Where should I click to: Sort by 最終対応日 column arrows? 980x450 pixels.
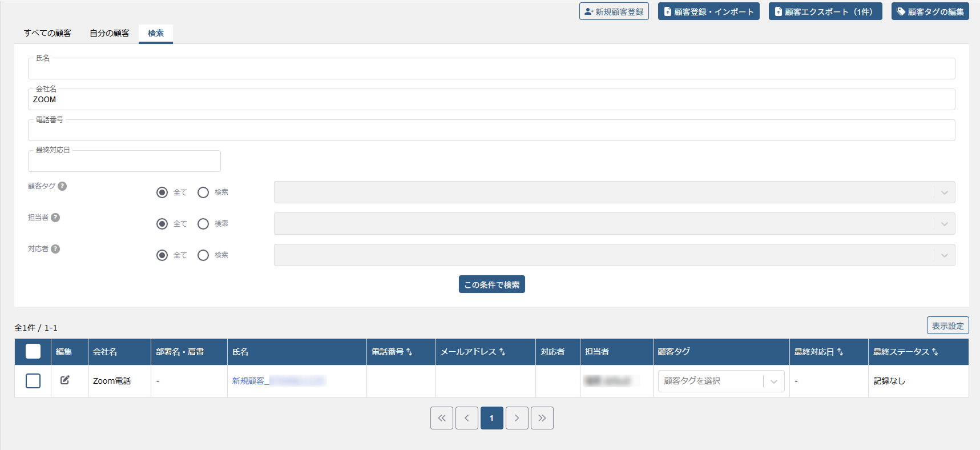[x=840, y=352]
